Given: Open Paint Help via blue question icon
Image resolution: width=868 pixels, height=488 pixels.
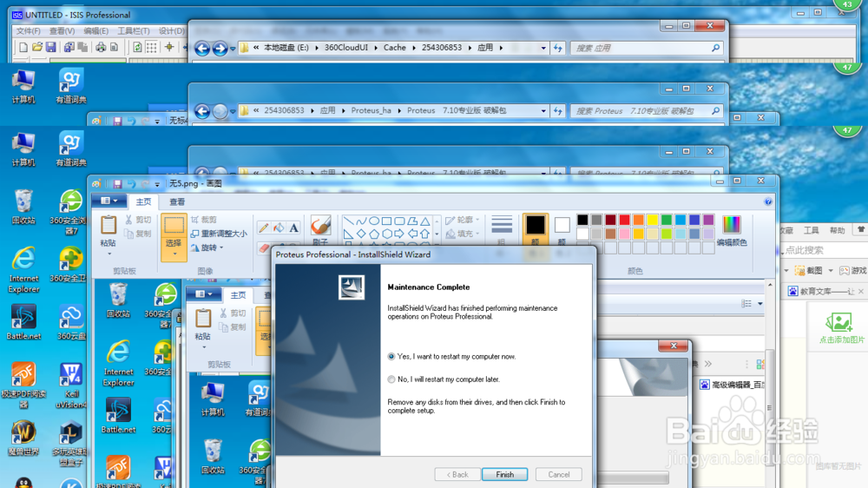Looking at the screenshot, I should (768, 201).
